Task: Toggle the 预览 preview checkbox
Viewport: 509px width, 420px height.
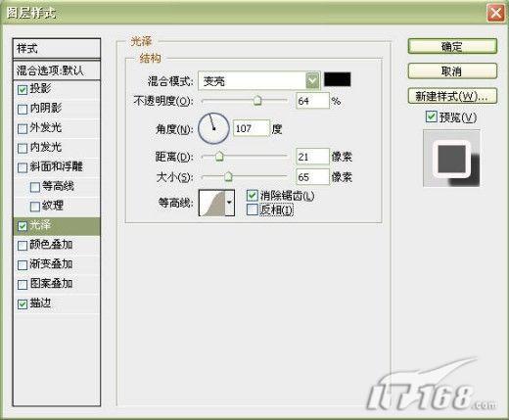Action: (x=432, y=117)
